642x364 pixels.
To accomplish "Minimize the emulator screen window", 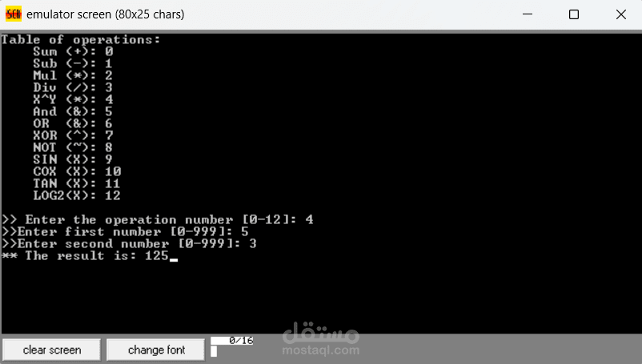I will (x=528, y=14).
